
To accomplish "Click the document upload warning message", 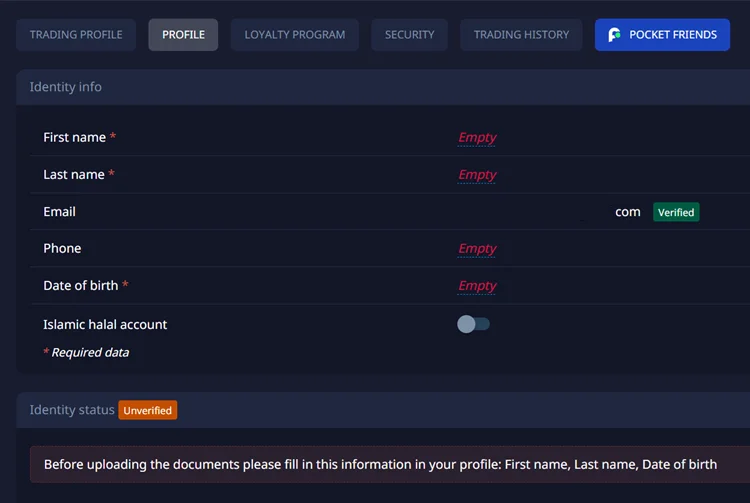I will (390, 464).
